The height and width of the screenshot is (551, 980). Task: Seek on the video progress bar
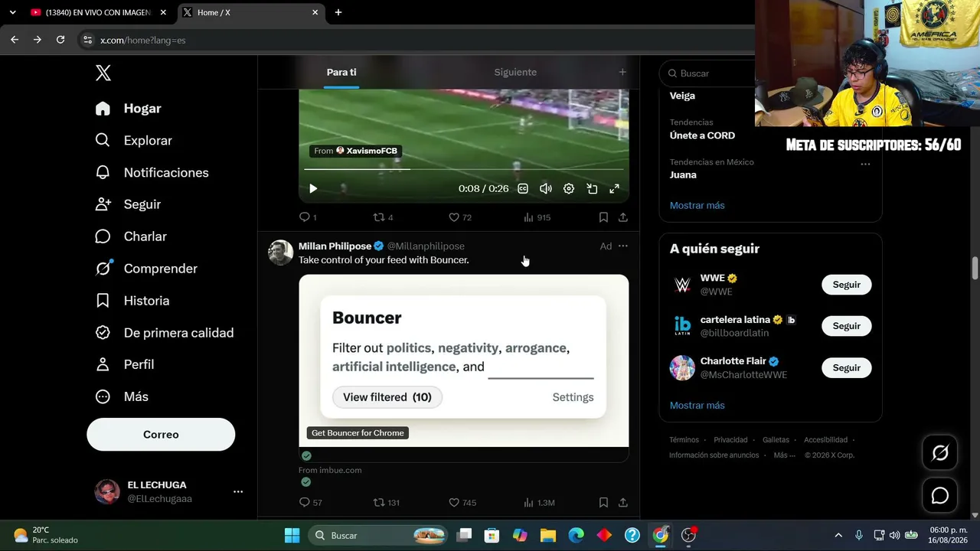(x=464, y=169)
